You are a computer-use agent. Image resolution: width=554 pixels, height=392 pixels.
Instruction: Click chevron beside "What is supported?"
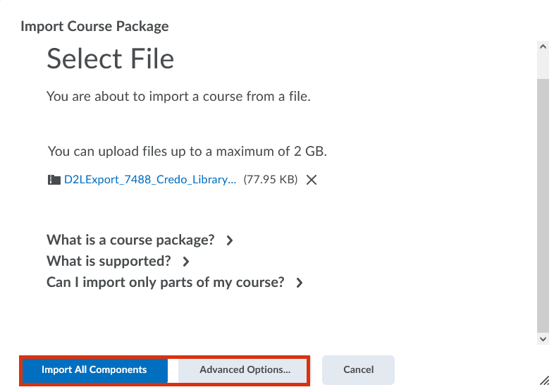(x=186, y=262)
